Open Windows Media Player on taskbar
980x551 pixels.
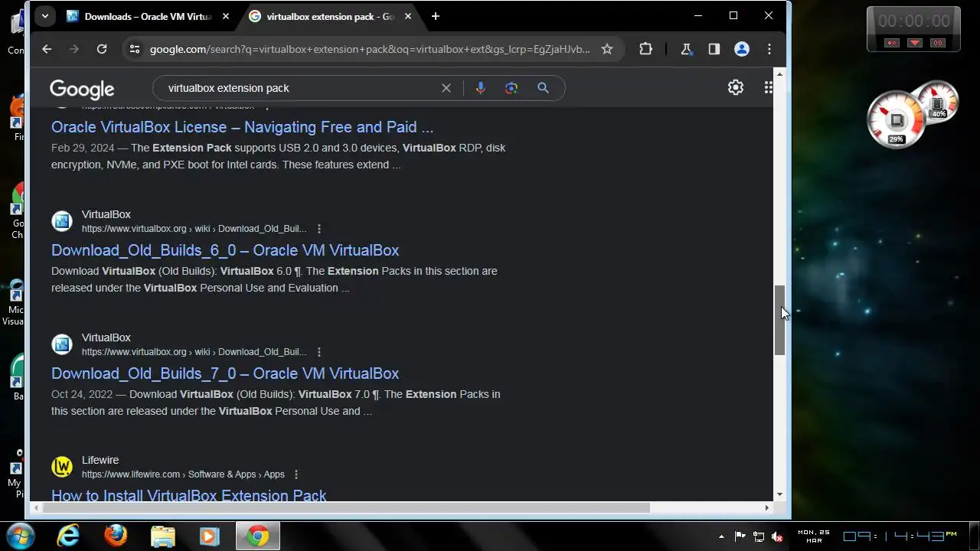(x=210, y=536)
